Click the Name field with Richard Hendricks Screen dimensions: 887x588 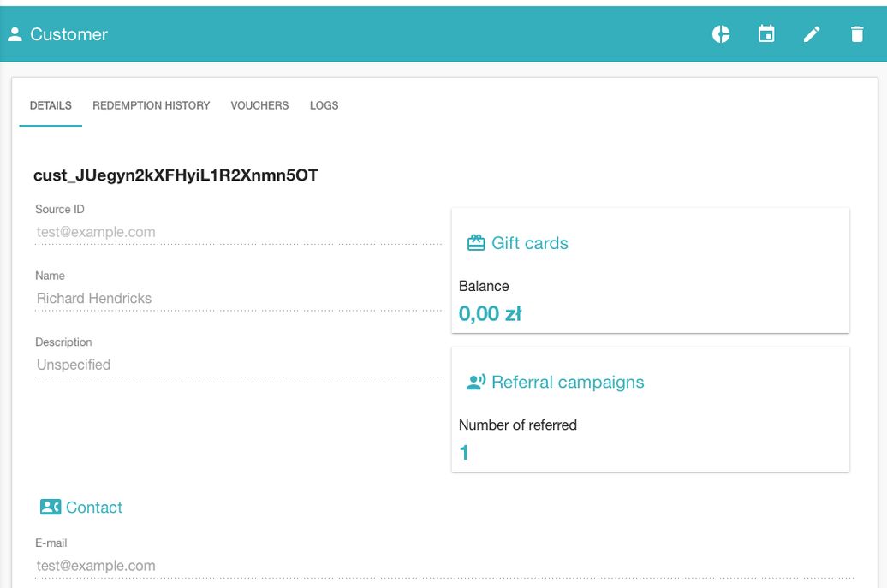tap(238, 298)
